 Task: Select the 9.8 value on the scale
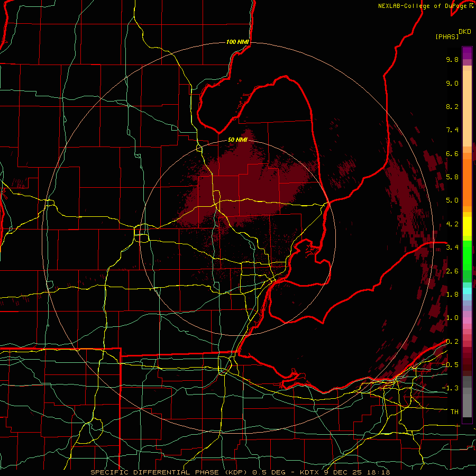point(452,59)
